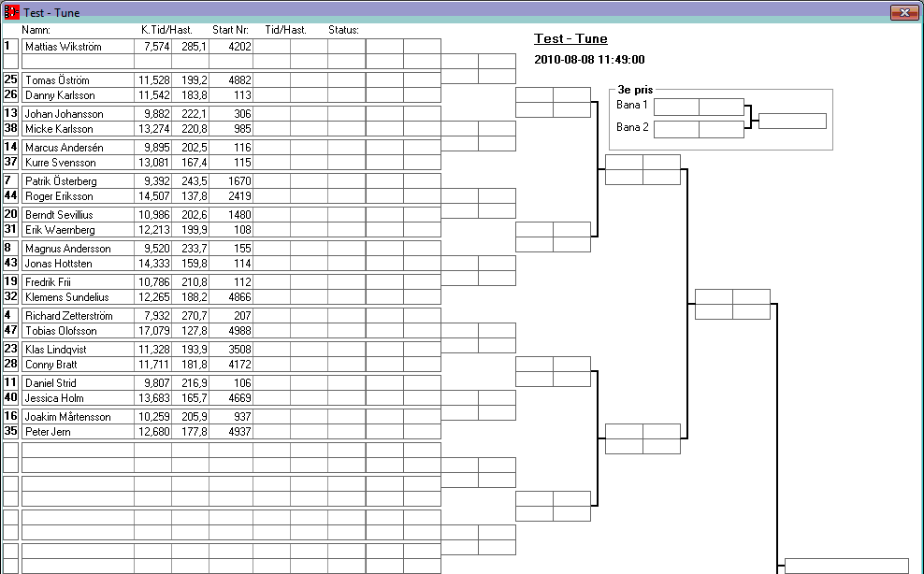
Task: Click the K.Tid/Hast. column header
Action: (166, 30)
